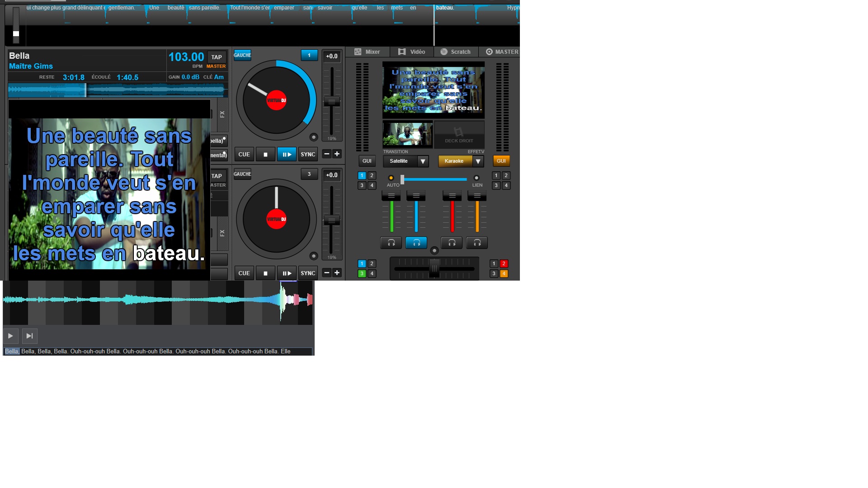Click the audio crossfader handle
Image resolution: width=868 pixels, height=488 pixels.
point(434,268)
